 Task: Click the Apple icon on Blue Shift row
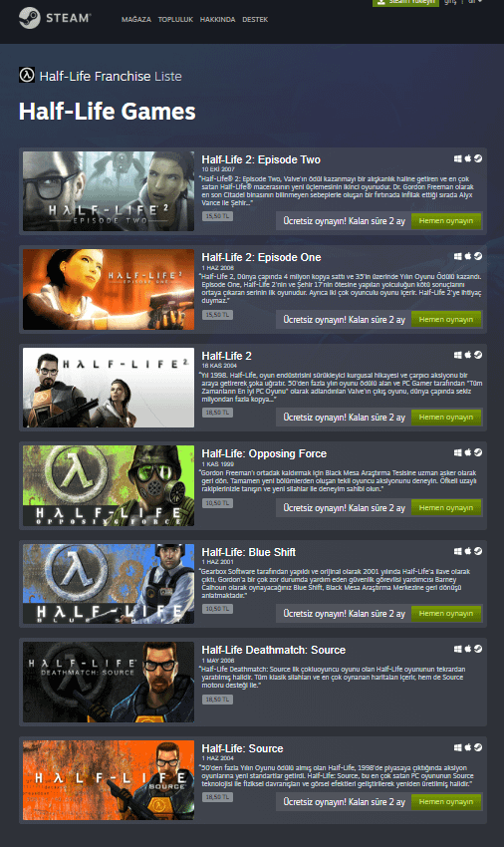pyautogui.click(x=468, y=551)
